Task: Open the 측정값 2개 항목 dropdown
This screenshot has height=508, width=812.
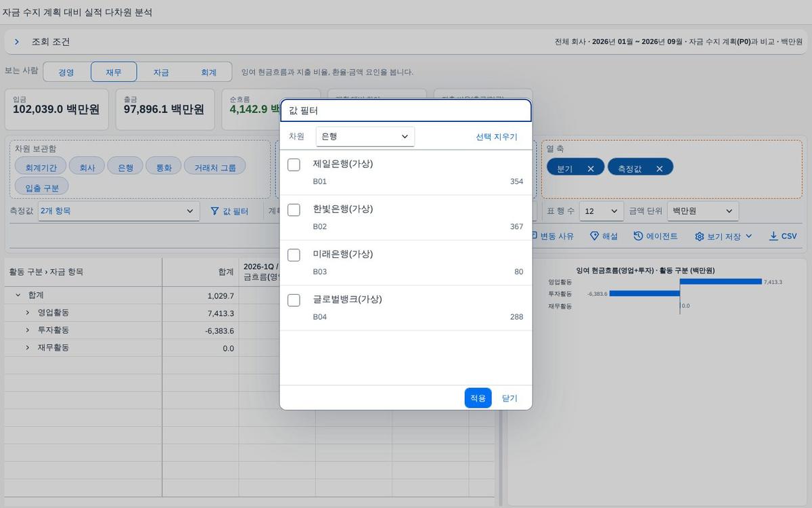Action: (x=118, y=211)
